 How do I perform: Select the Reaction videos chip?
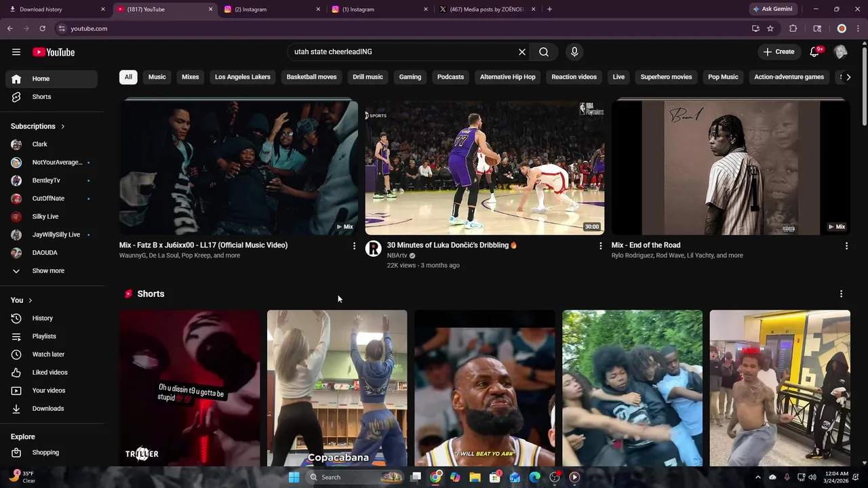(x=574, y=77)
